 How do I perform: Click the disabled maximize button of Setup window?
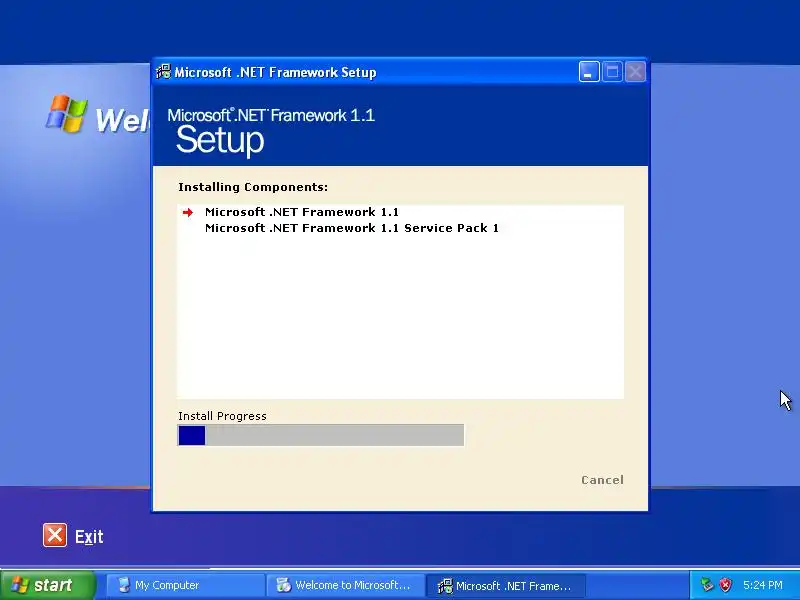point(612,72)
